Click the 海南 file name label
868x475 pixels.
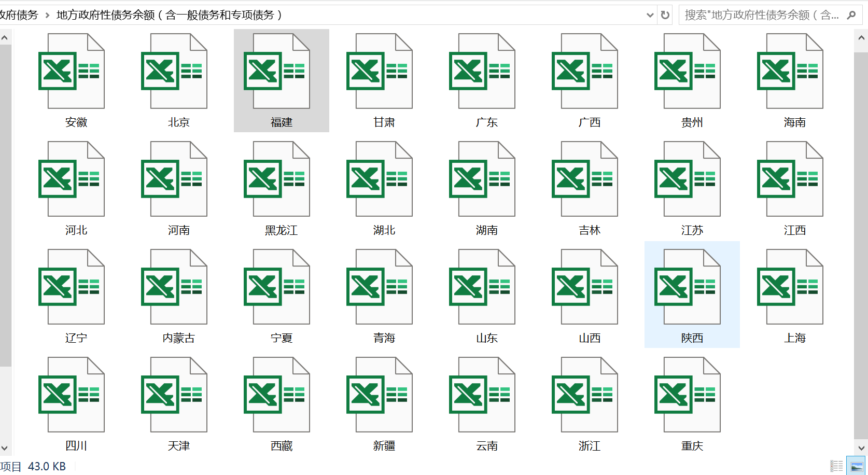tap(795, 122)
